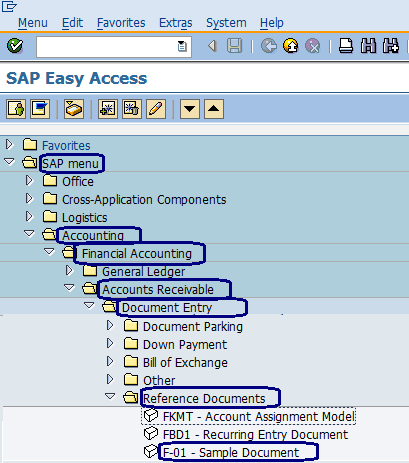
Task: Click the Move Favorites down arrow
Action: pyautogui.click(x=190, y=109)
